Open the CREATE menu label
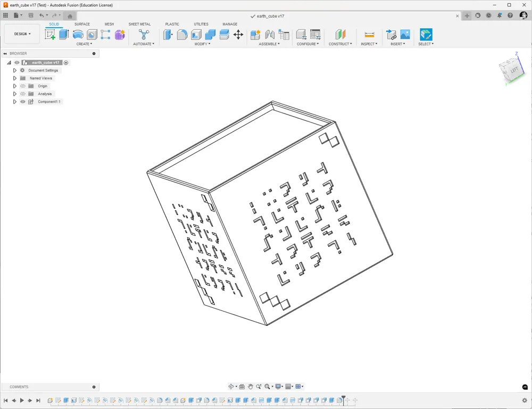532x409 pixels. (x=84, y=44)
